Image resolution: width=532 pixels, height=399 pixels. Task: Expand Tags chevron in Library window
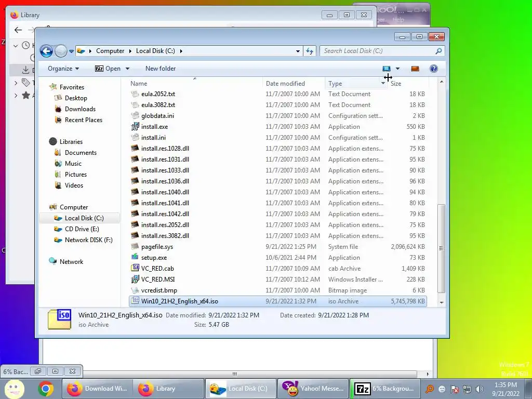[16, 83]
